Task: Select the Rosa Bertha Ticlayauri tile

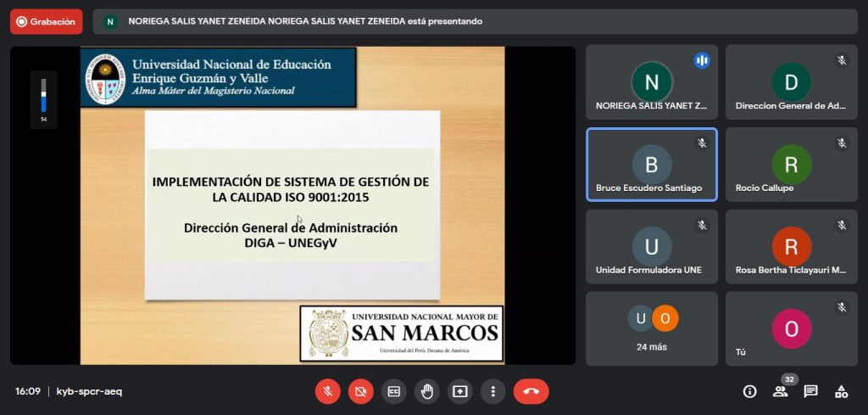Action: pos(792,247)
